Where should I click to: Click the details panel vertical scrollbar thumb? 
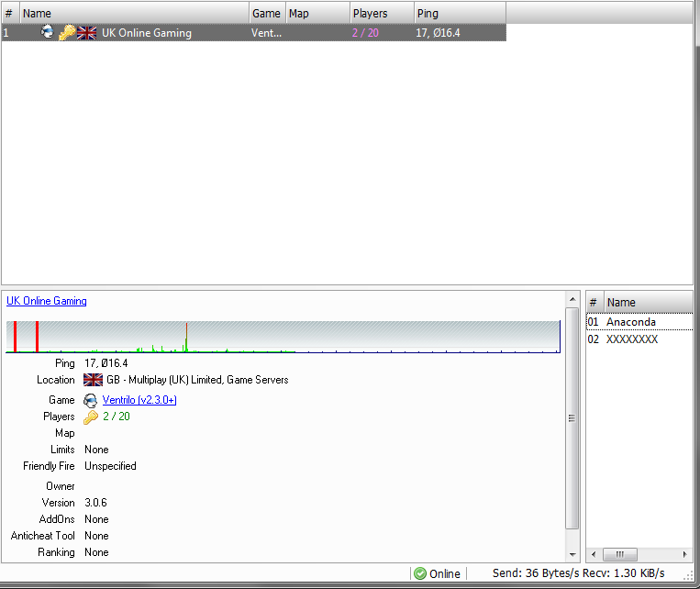(x=572, y=418)
